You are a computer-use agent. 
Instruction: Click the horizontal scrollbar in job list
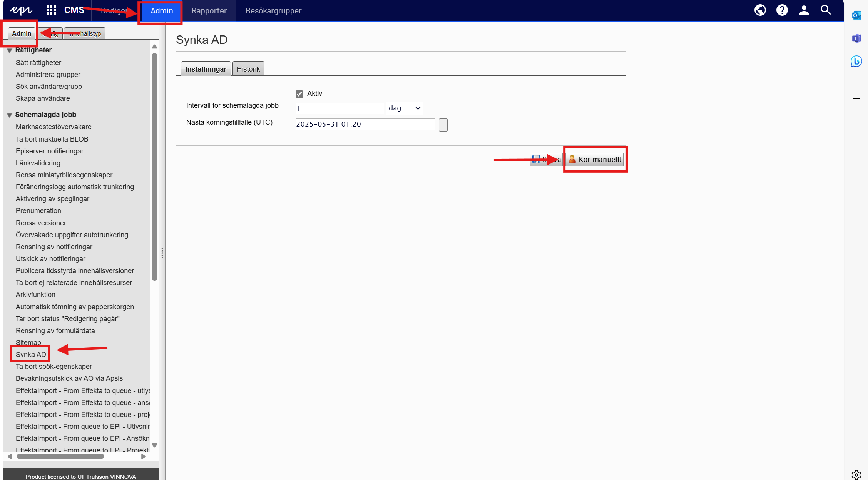(60, 457)
